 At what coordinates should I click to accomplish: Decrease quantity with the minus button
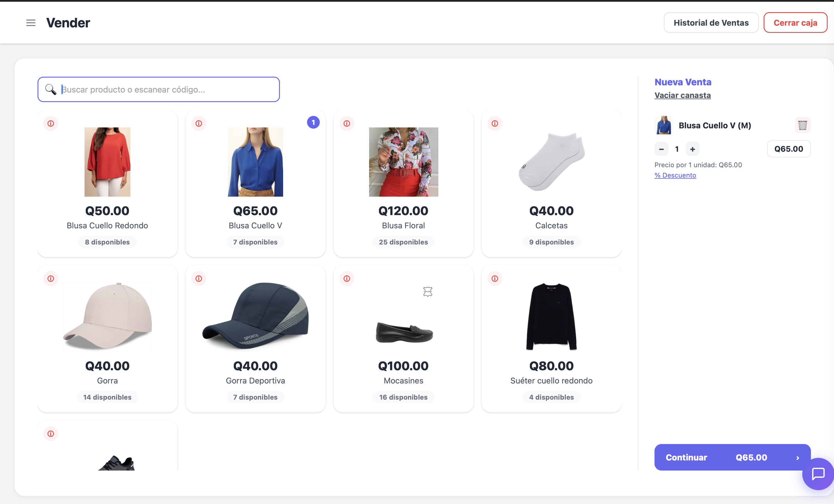click(x=661, y=149)
